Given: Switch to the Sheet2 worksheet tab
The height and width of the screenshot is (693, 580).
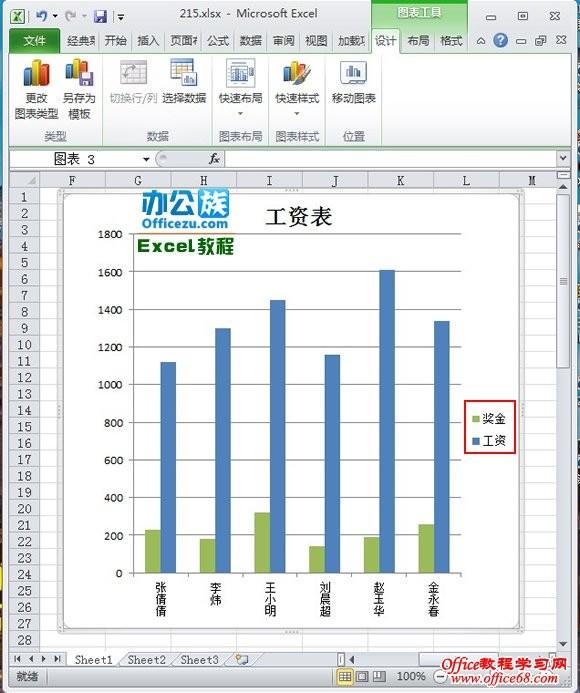Looking at the screenshot, I should 146,660.
